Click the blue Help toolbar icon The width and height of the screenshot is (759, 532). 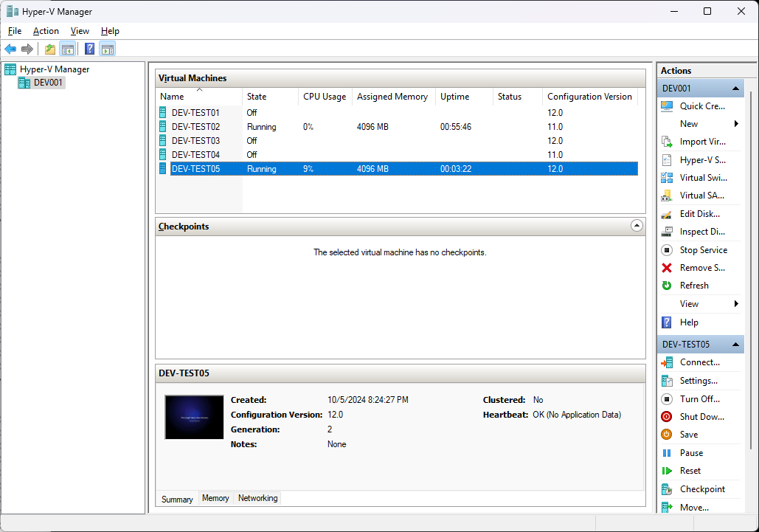(x=89, y=49)
